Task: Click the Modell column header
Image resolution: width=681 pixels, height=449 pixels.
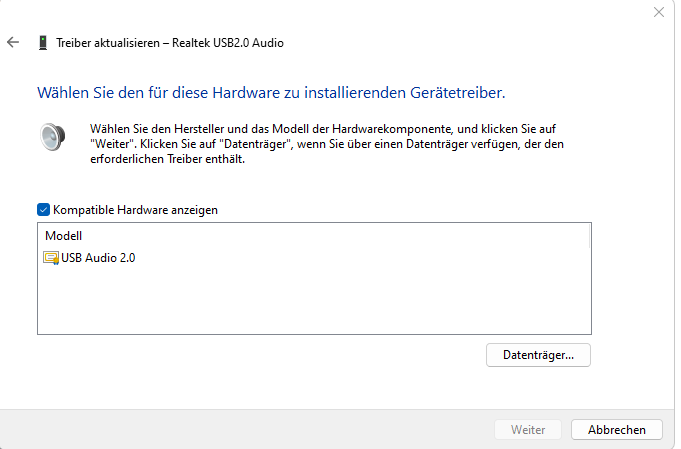Action: (63, 236)
